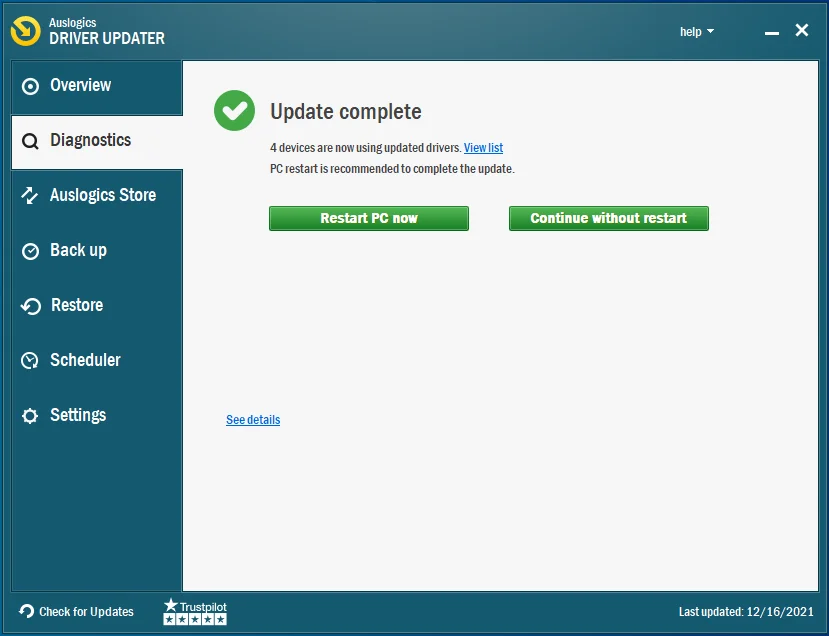Click the '4 devices are now using updated drivers' text
829x636 pixels.
click(x=366, y=148)
